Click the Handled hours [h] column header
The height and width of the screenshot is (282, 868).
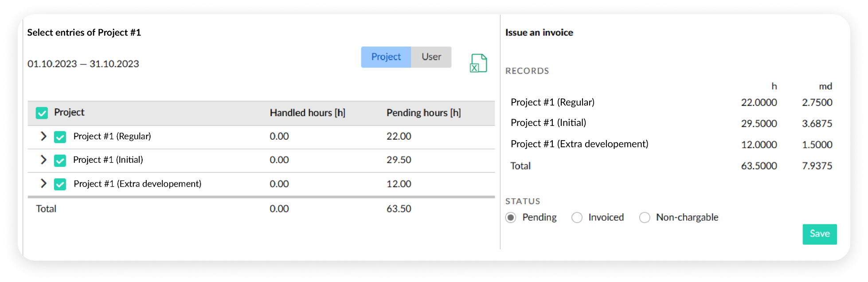(307, 113)
